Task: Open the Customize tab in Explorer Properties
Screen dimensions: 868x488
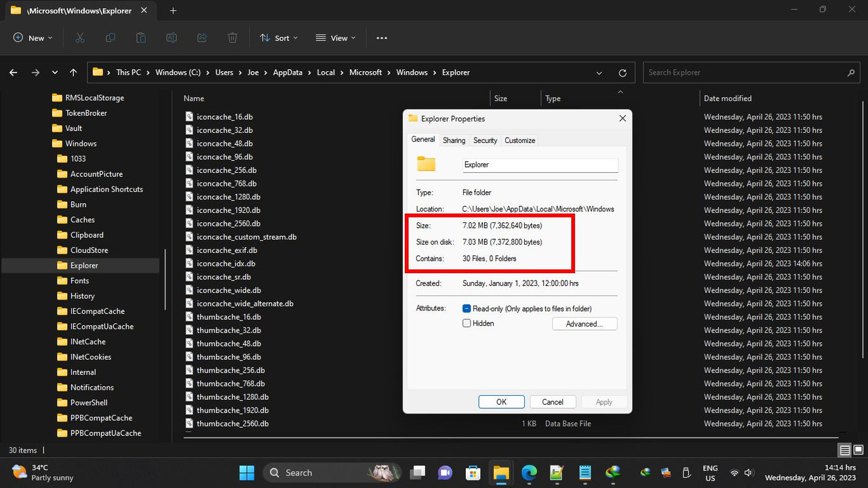Action: coord(519,140)
